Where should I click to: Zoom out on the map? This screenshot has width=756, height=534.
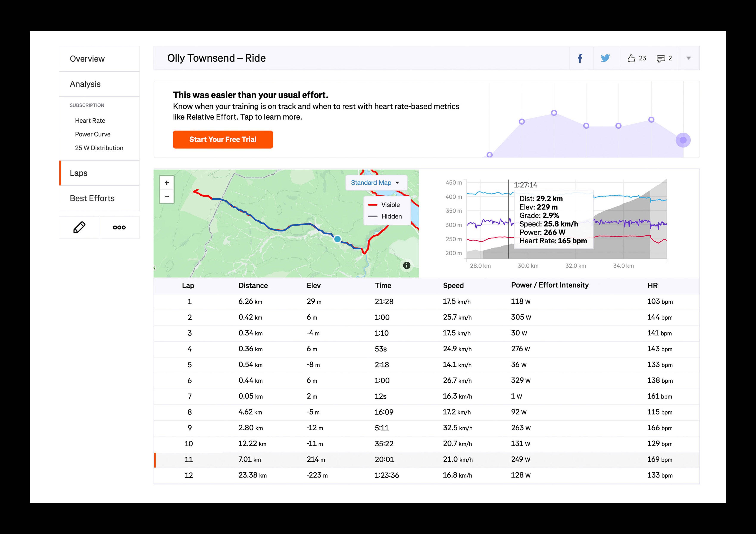coord(167,196)
